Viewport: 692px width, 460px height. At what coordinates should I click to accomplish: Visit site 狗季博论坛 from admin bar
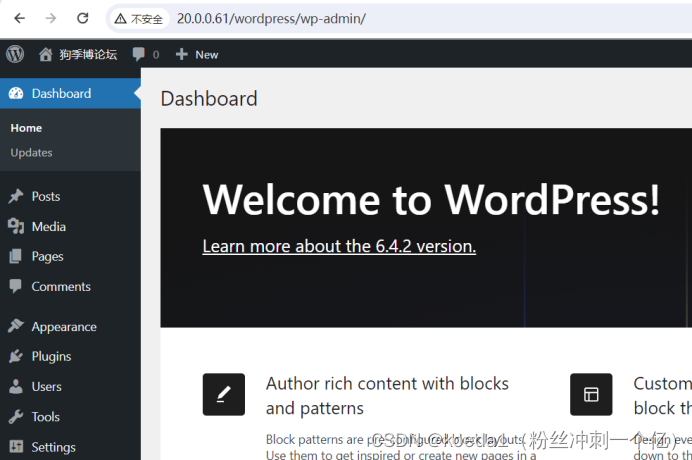click(88, 54)
